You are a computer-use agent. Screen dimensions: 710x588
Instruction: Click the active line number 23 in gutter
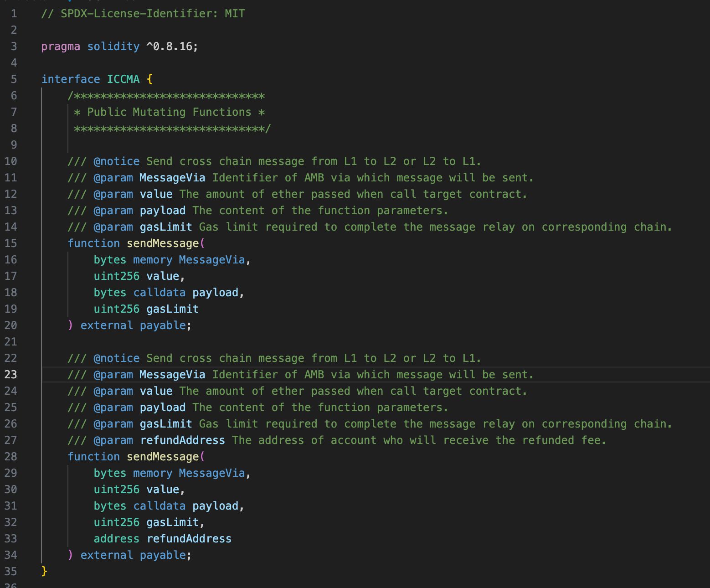point(10,375)
